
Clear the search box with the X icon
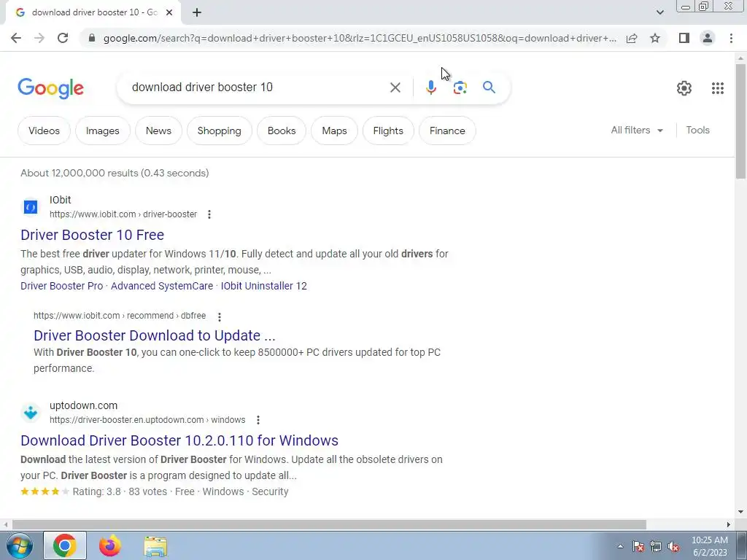(x=395, y=87)
